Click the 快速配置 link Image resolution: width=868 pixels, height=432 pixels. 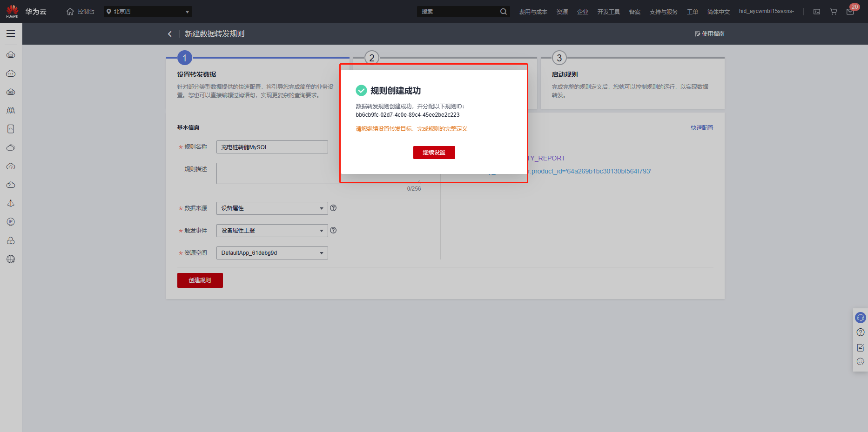(x=702, y=128)
